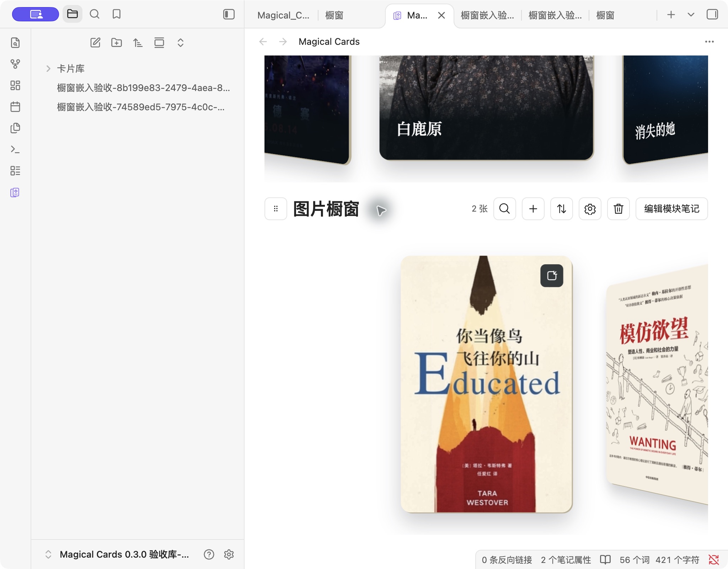Viewport: 728px width, 569px height.
Task: Open the tab list dropdown
Action: 691,15
